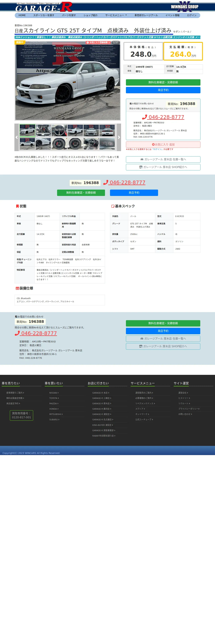Open 運営会社 footer link
215x644 pixels.
183,393
